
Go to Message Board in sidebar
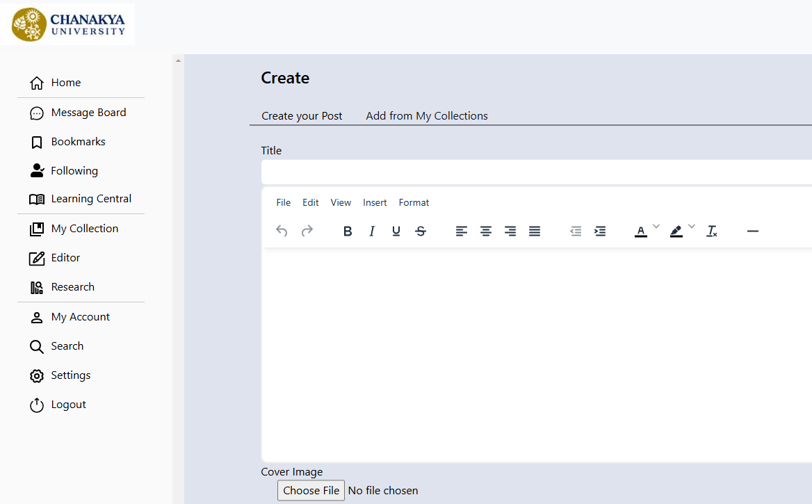pyautogui.click(x=88, y=113)
